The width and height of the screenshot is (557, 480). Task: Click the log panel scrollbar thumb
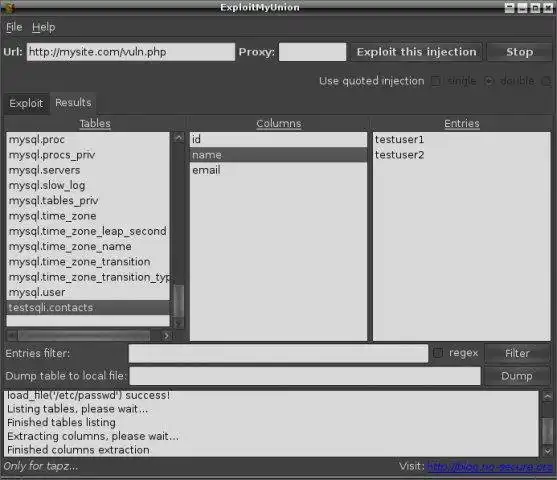click(547, 431)
